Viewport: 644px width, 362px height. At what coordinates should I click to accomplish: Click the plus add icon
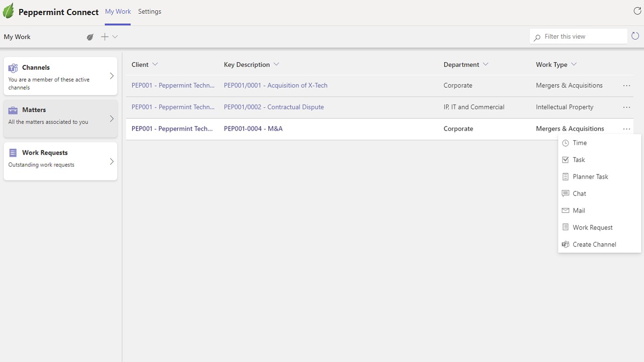105,37
